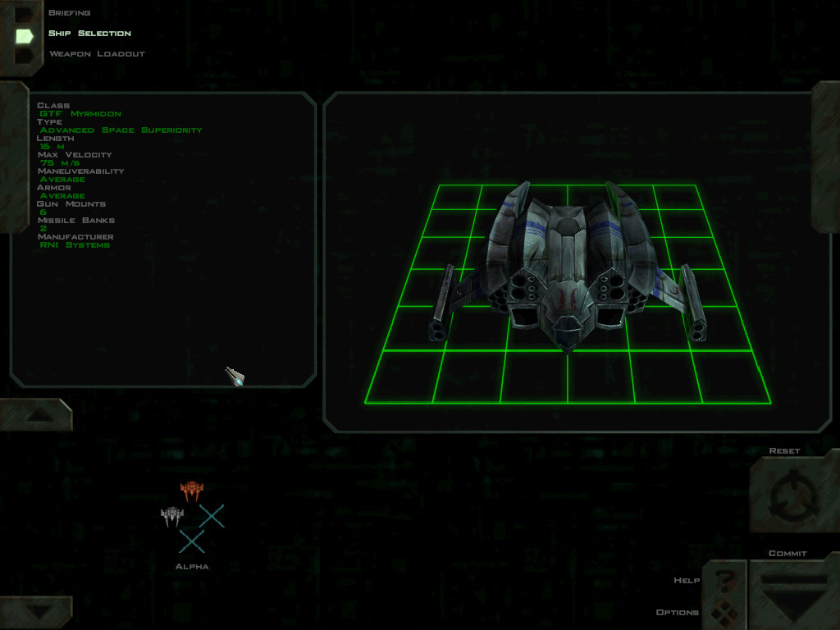The image size is (840, 630).
Task: Click the Commit label text
Action: click(787, 554)
